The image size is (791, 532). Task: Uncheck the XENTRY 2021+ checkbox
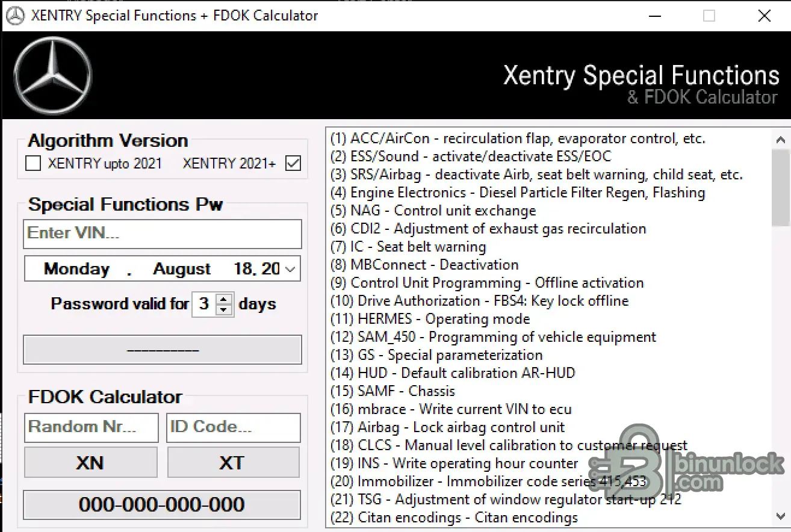coord(293,163)
